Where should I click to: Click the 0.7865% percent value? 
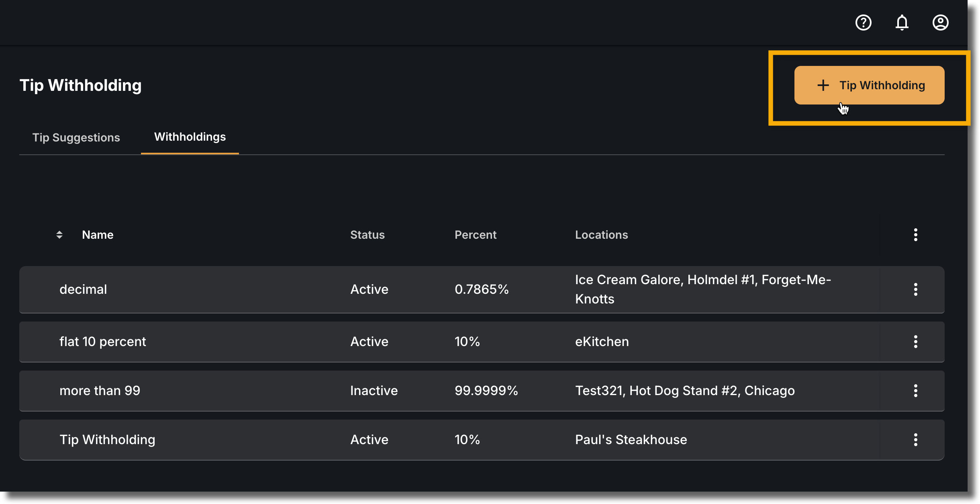coord(482,289)
